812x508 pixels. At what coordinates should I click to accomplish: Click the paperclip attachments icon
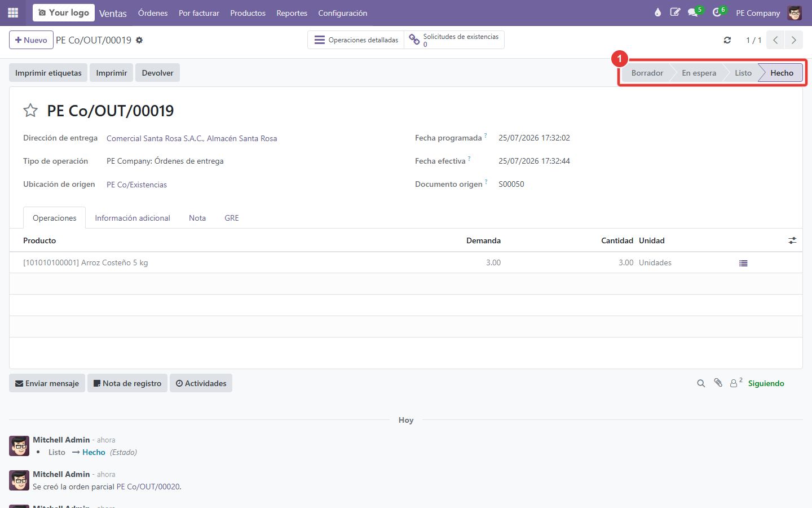point(718,383)
